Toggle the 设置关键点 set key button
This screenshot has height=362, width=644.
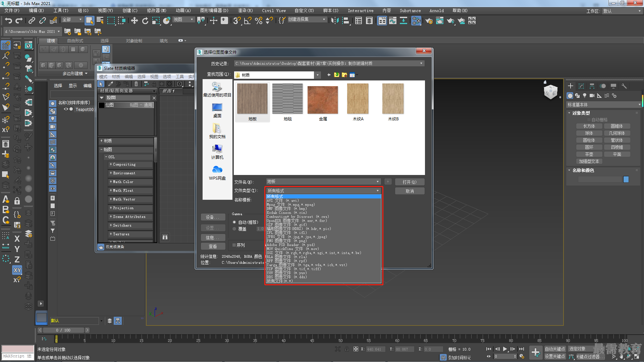pos(555,356)
